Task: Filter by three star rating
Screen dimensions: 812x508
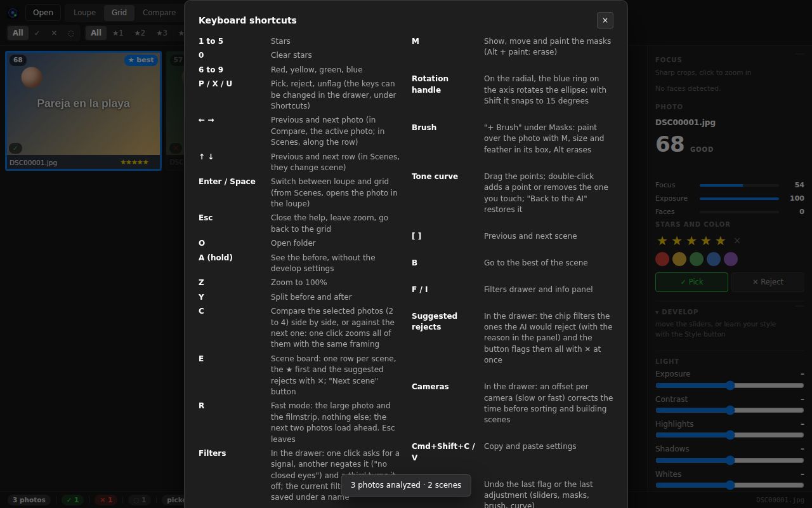Action: coord(162,33)
